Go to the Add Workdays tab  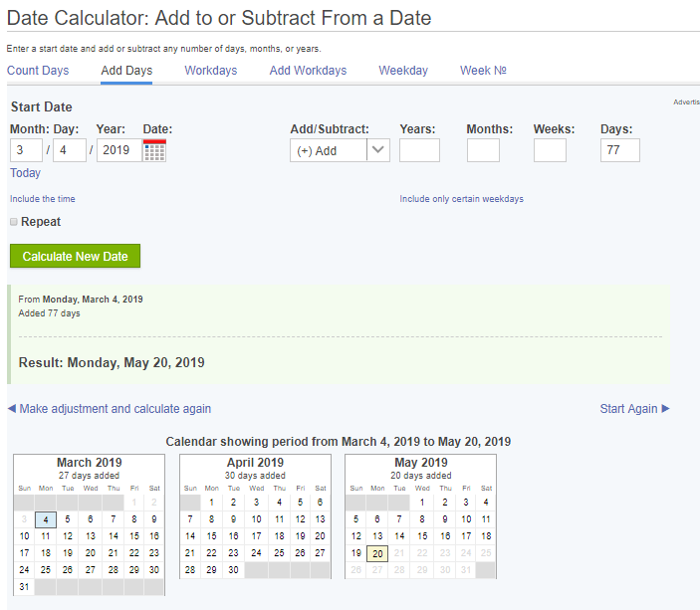[x=308, y=71]
